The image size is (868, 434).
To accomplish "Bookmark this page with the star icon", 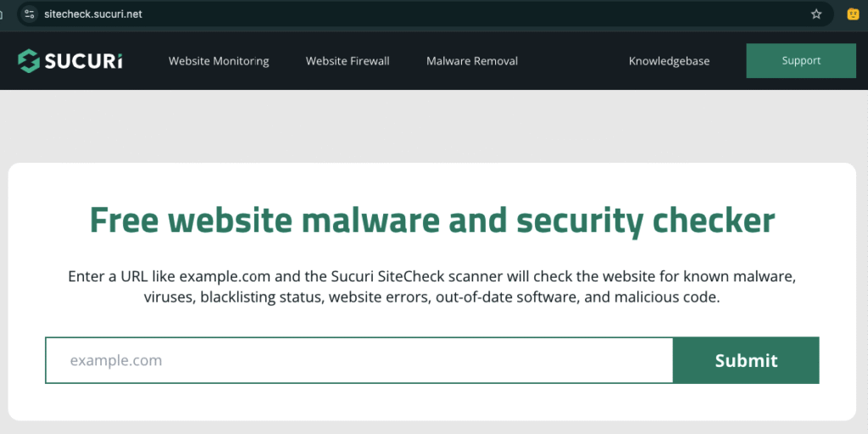I will coord(816,14).
